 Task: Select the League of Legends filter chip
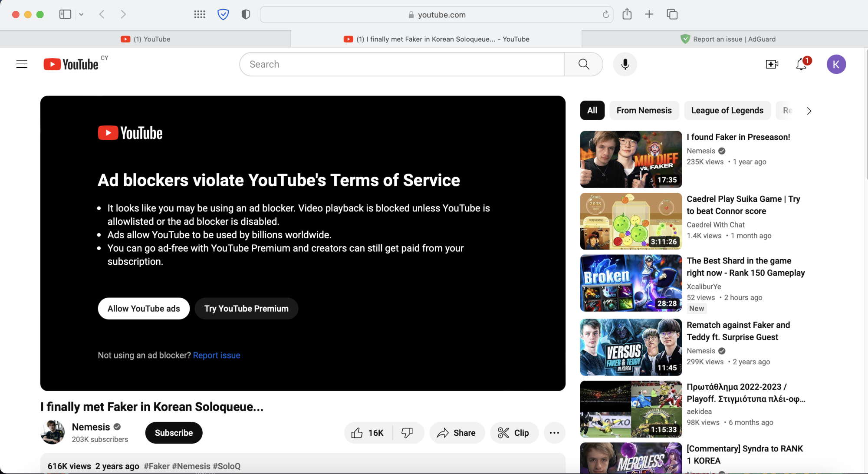click(x=727, y=110)
